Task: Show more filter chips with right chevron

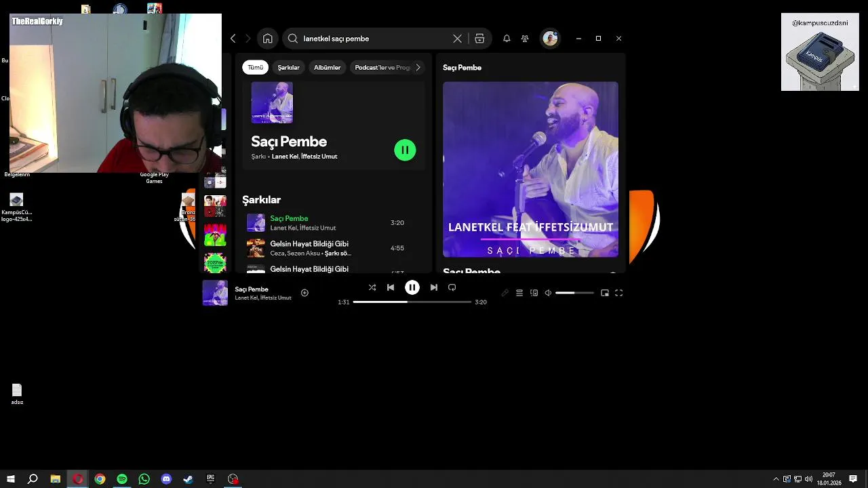Action: click(418, 67)
